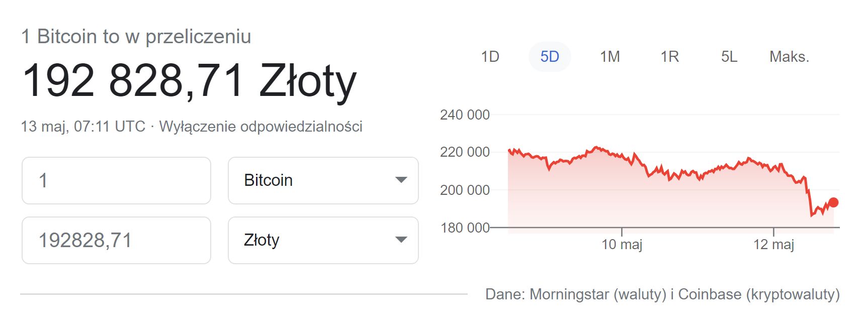The image size is (868, 329).
Task: Select the 5D chart view
Action: pos(550,57)
